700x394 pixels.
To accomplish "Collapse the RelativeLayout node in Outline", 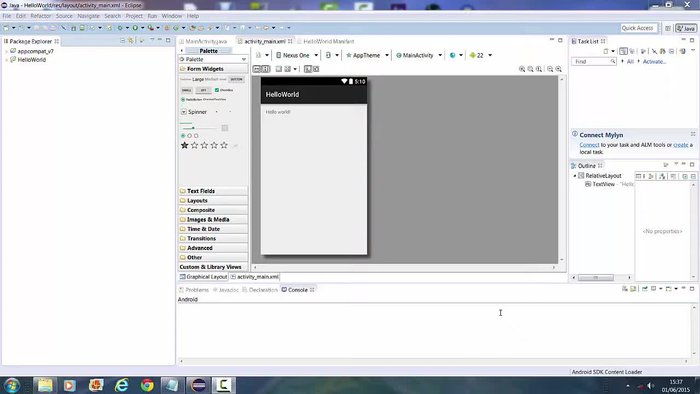I will [x=575, y=176].
